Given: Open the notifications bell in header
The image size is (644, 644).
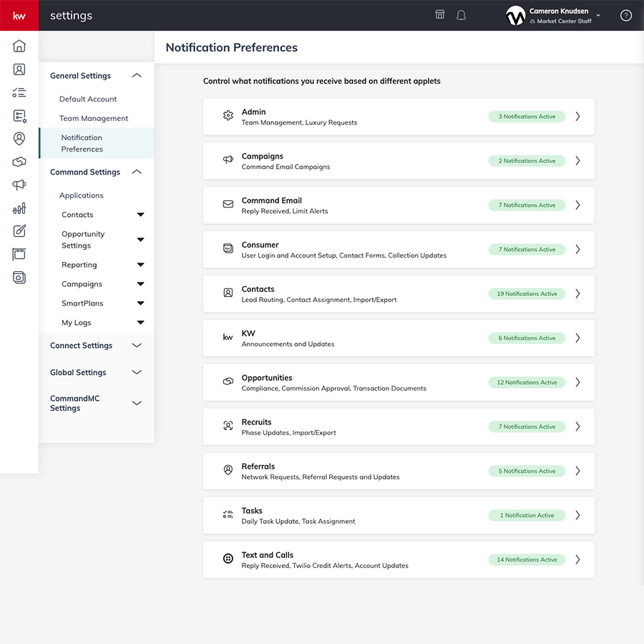Looking at the screenshot, I should pos(462,16).
